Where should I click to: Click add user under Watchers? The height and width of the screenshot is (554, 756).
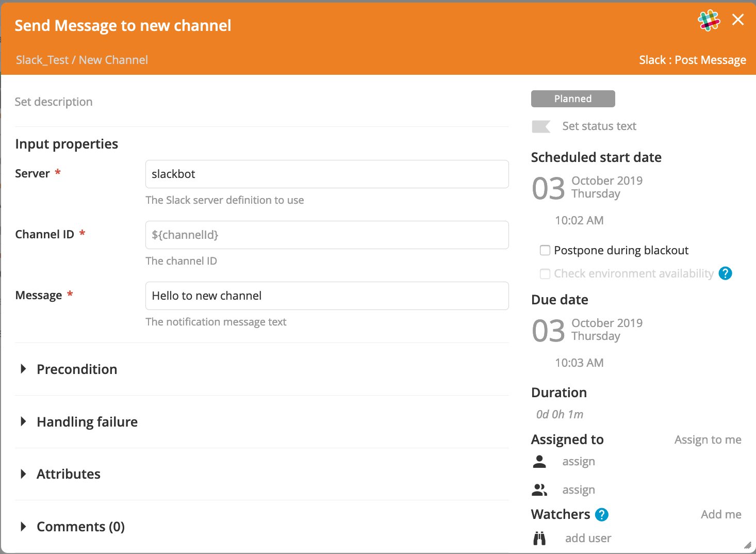(x=588, y=538)
